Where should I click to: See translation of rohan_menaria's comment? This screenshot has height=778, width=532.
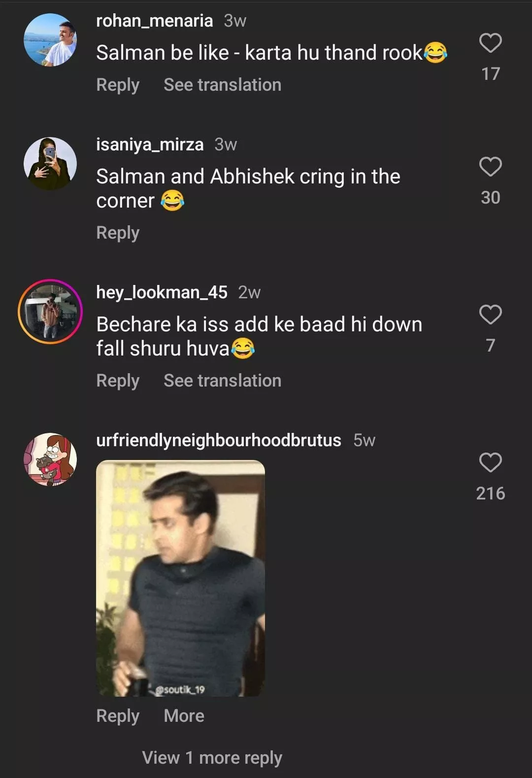point(222,85)
